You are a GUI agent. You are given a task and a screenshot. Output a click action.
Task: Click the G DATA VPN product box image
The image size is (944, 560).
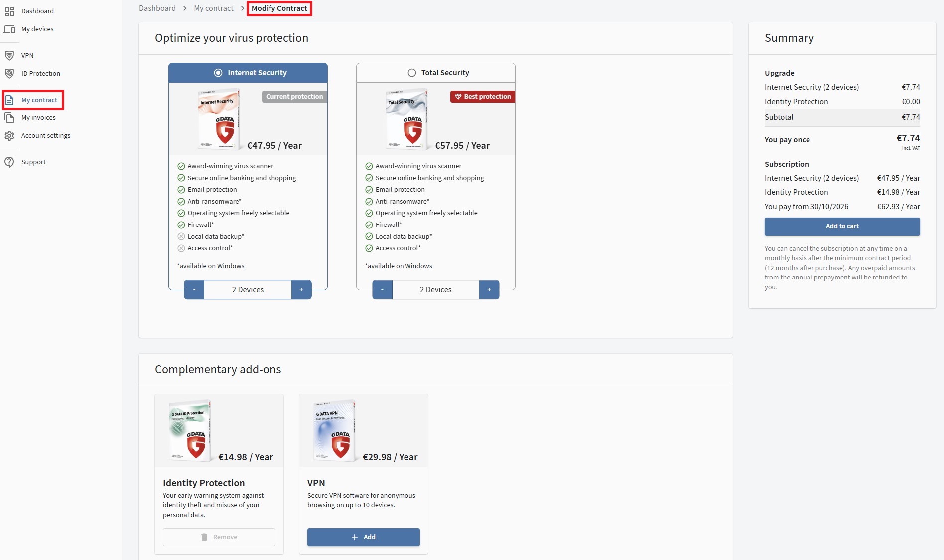click(x=334, y=430)
